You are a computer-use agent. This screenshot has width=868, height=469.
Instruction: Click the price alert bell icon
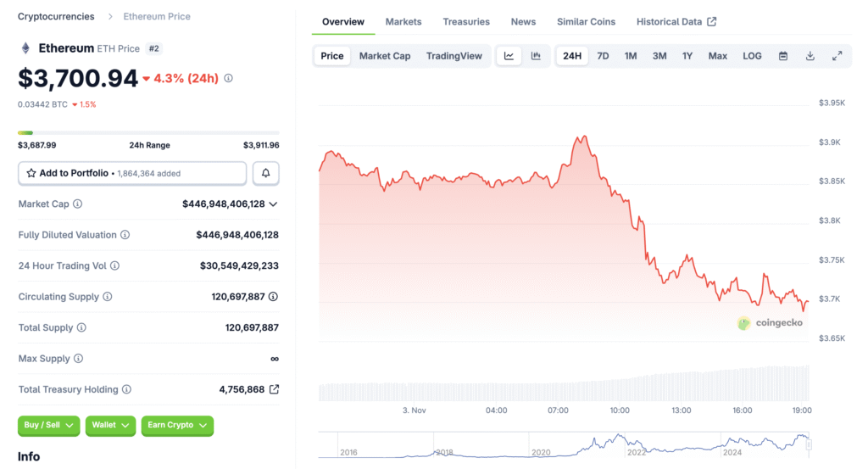tap(265, 173)
